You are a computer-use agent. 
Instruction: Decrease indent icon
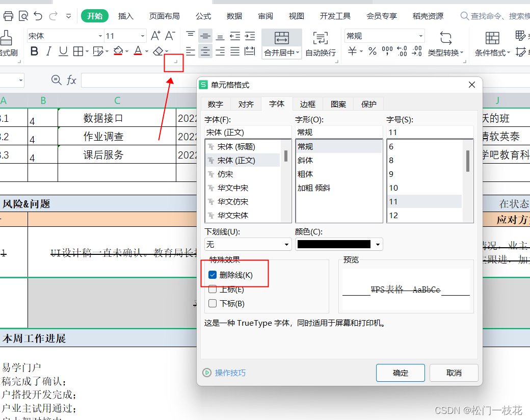(x=235, y=36)
